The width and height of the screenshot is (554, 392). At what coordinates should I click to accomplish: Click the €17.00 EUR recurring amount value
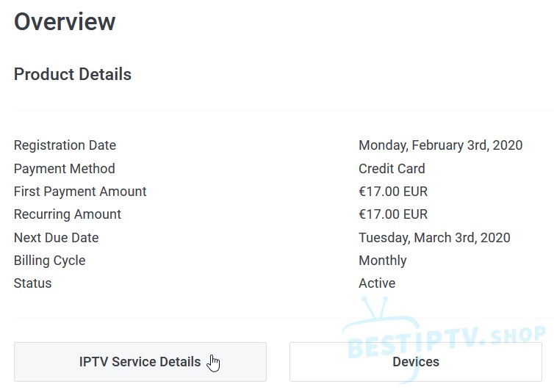(x=392, y=214)
